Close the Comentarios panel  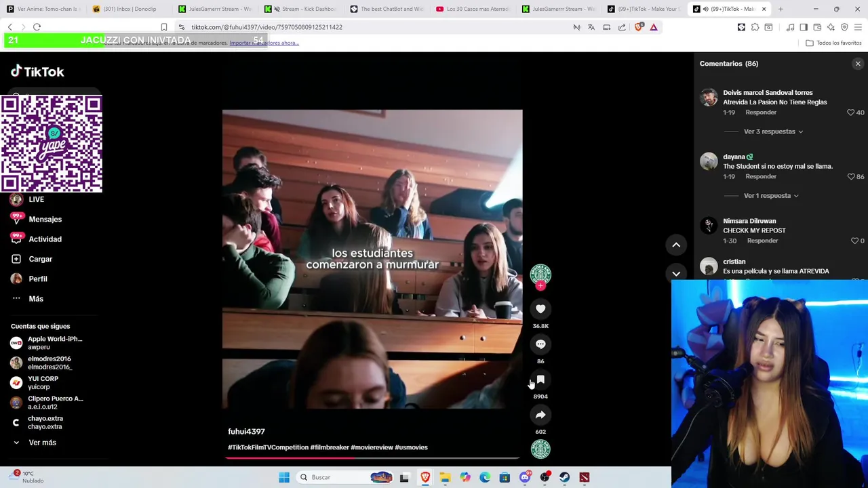[x=858, y=64]
